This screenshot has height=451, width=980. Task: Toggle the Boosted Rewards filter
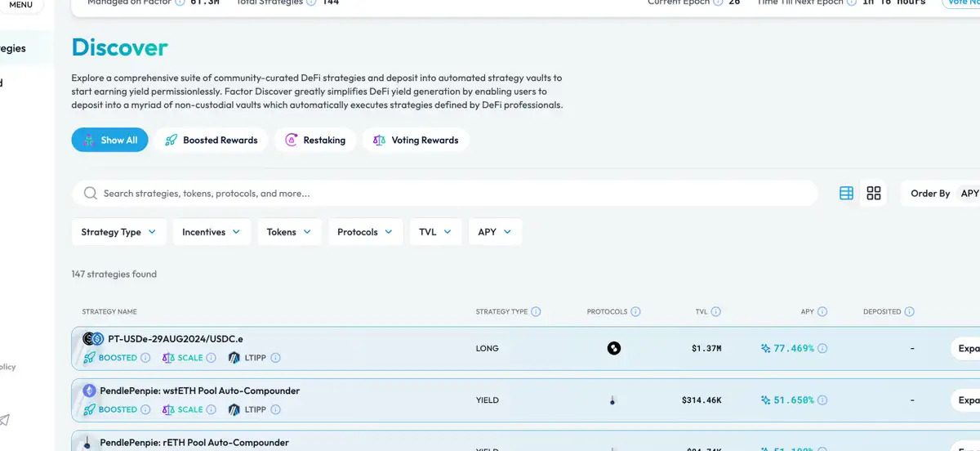(x=212, y=140)
